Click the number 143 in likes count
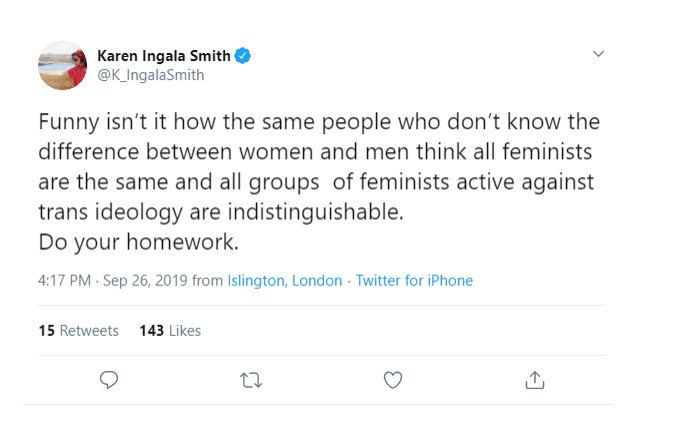688x428 pixels. [x=152, y=331]
